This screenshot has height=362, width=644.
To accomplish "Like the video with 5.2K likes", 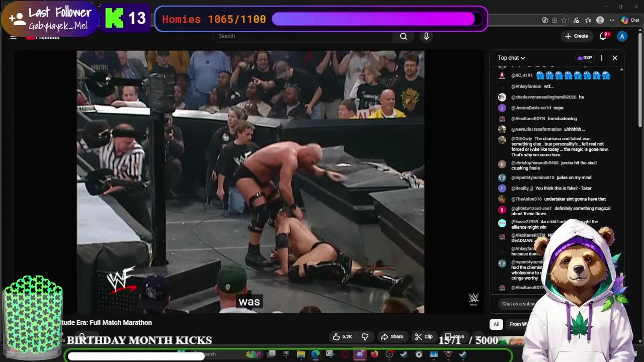I will [342, 337].
